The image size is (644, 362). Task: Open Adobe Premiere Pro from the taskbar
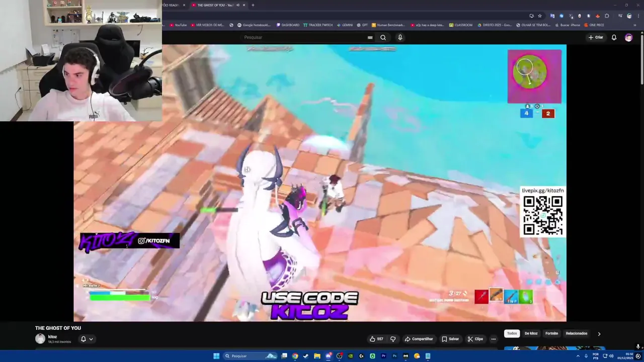pos(383,356)
